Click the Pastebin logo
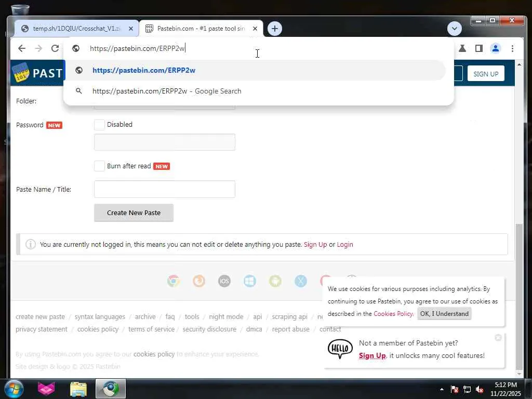 pyautogui.click(x=37, y=73)
